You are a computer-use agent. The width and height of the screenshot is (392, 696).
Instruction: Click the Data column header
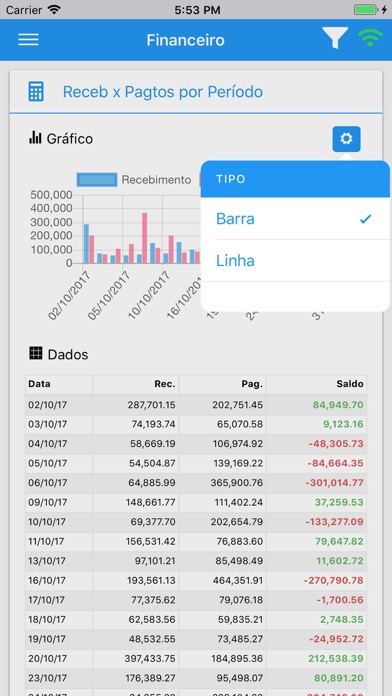click(59, 384)
